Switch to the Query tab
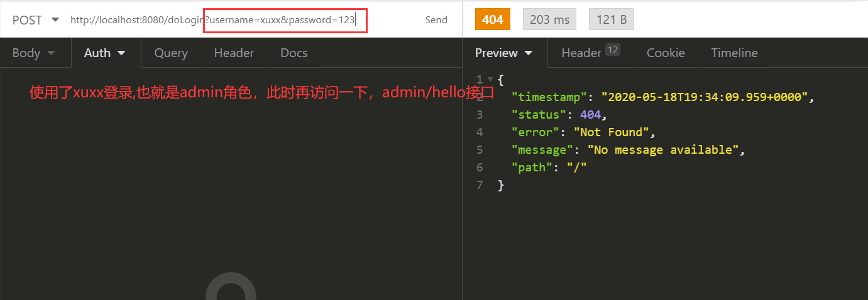Image resolution: width=868 pixels, height=300 pixels. pos(171,53)
